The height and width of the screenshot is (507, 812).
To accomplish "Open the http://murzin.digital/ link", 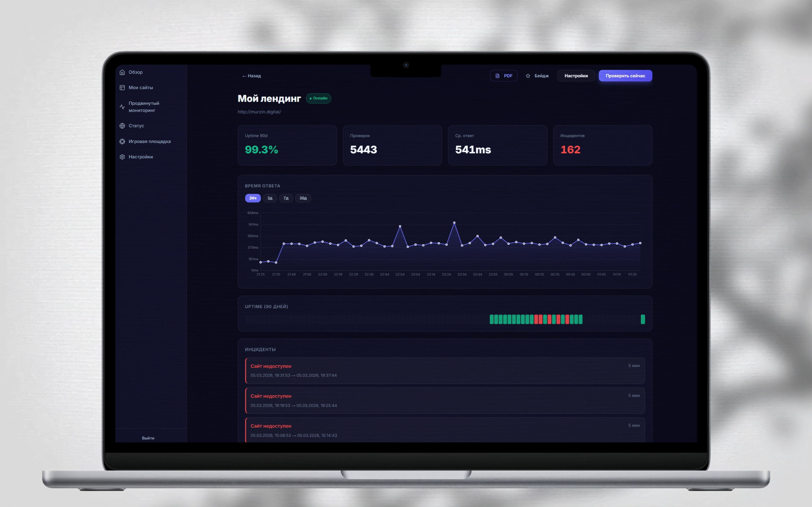I will [x=259, y=112].
